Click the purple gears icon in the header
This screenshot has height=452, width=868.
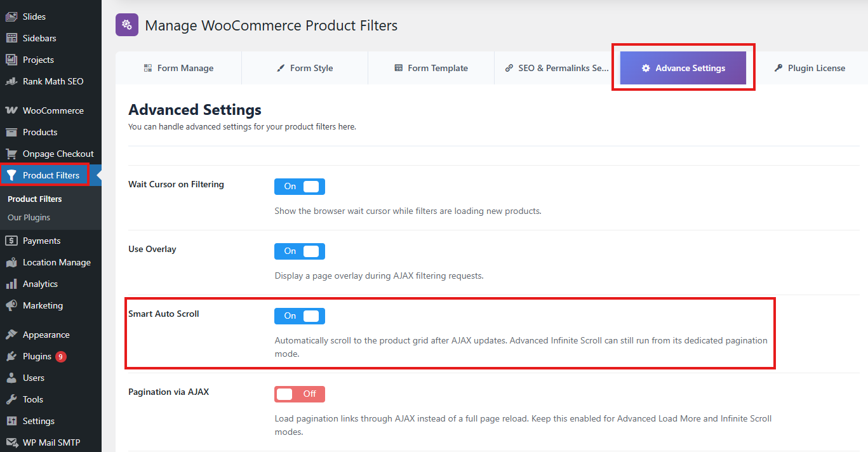point(127,25)
